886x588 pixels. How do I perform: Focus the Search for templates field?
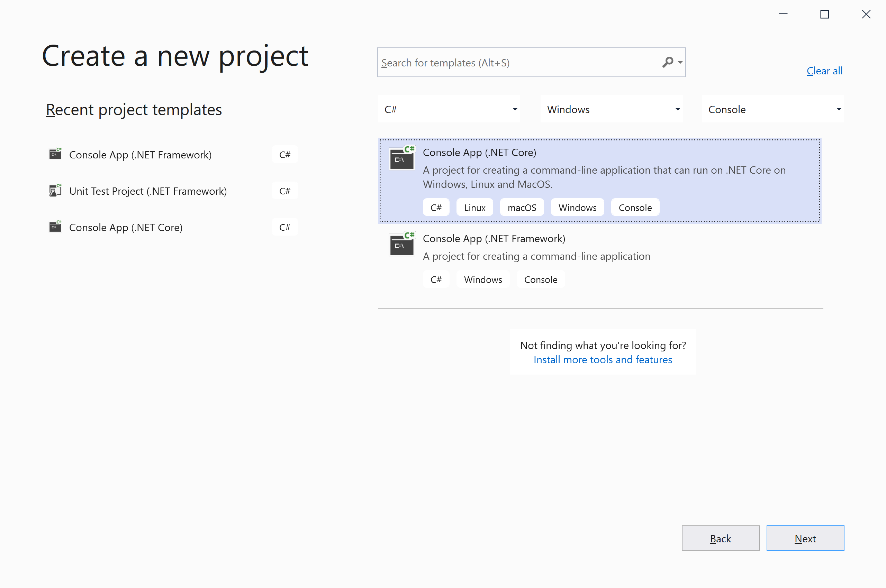pos(518,63)
